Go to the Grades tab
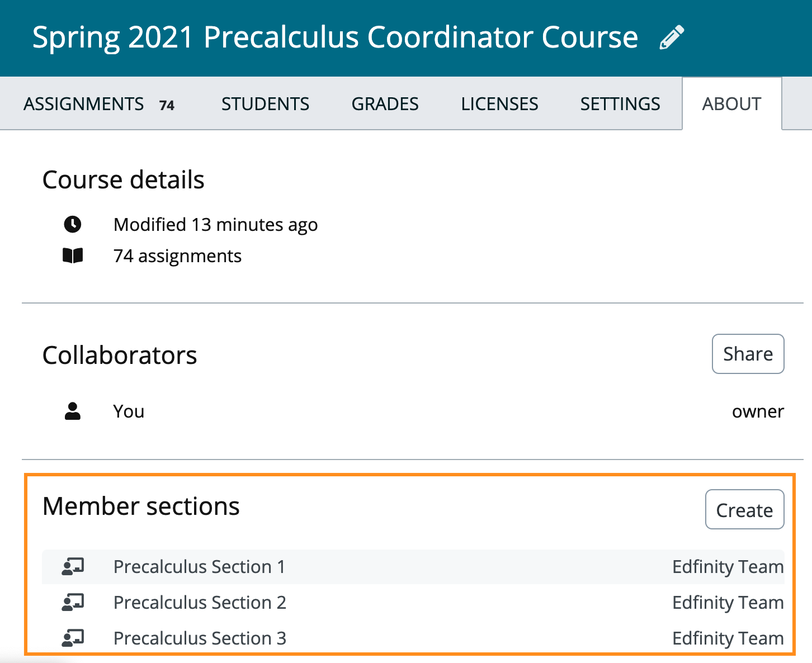 [x=385, y=104]
